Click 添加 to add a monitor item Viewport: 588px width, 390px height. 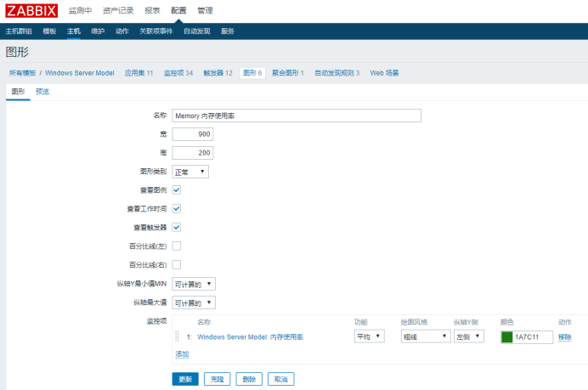click(182, 354)
